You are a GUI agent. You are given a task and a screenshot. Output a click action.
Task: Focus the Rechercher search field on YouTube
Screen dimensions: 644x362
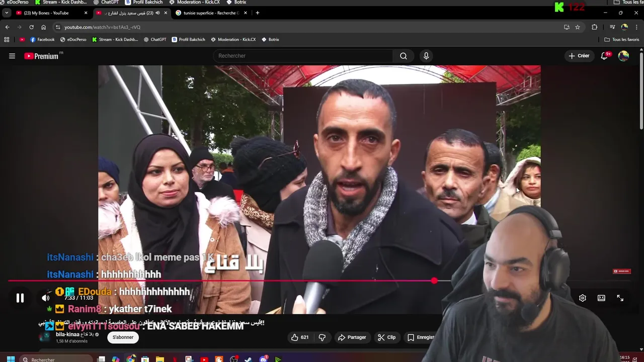pos(303,56)
